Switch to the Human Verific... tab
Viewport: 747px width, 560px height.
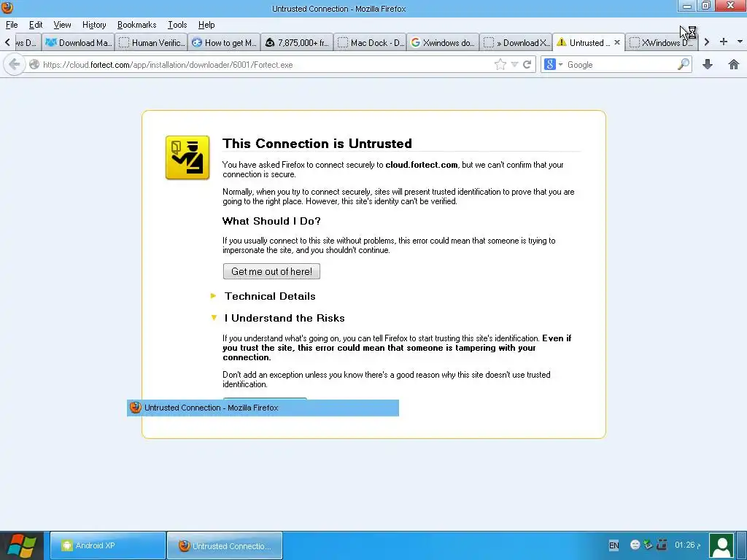[x=152, y=42]
